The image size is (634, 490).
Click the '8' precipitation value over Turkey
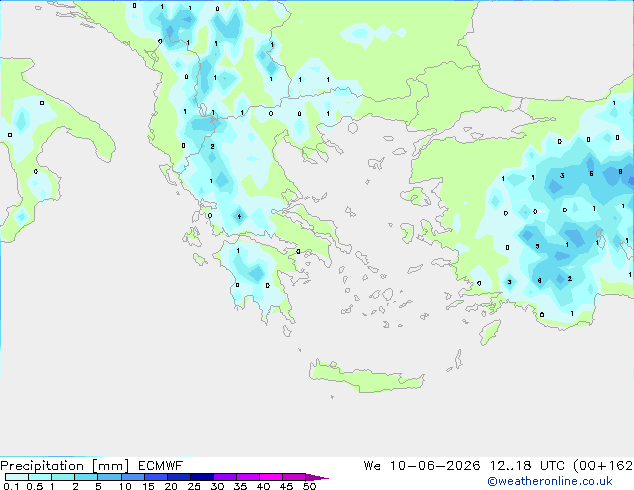coord(620,172)
